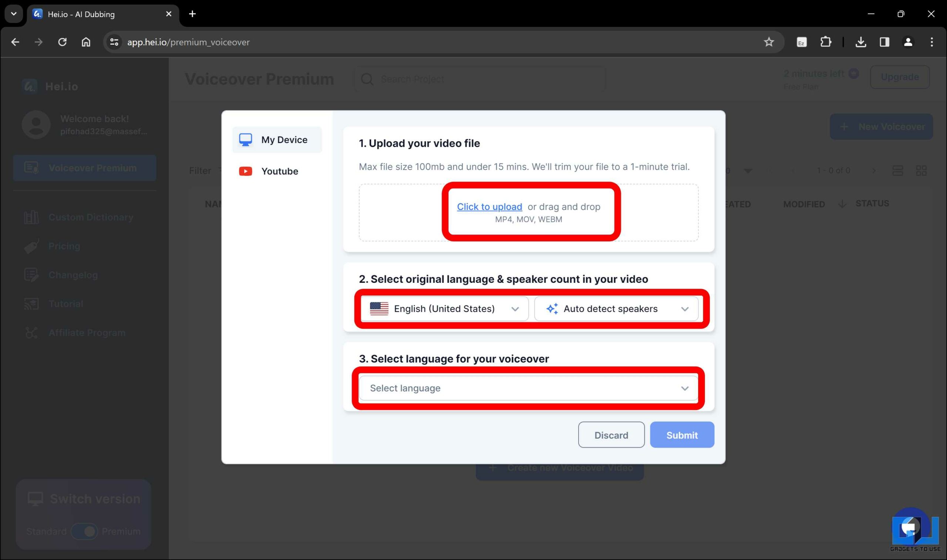
Task: Click the 'Click to upload' link
Action: coord(489,207)
